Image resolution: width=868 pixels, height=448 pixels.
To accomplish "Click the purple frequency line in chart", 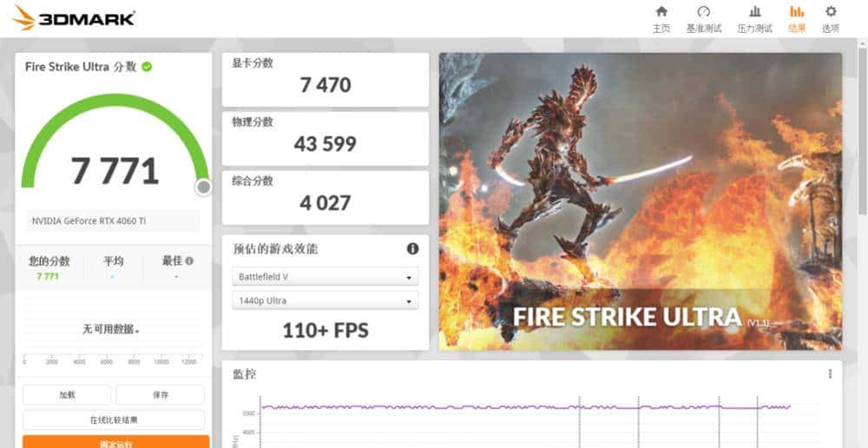I will click(x=525, y=407).
